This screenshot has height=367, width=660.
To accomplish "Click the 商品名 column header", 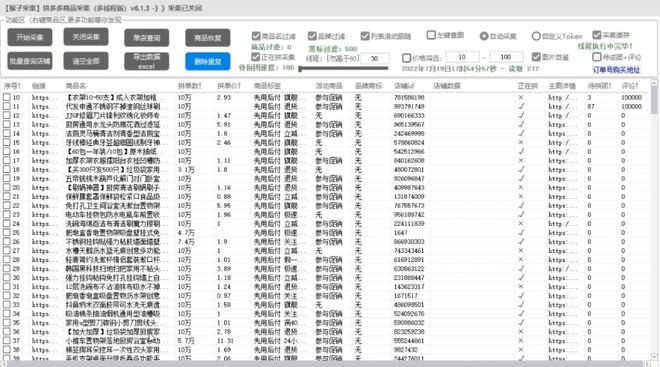I will pyautogui.click(x=76, y=86).
